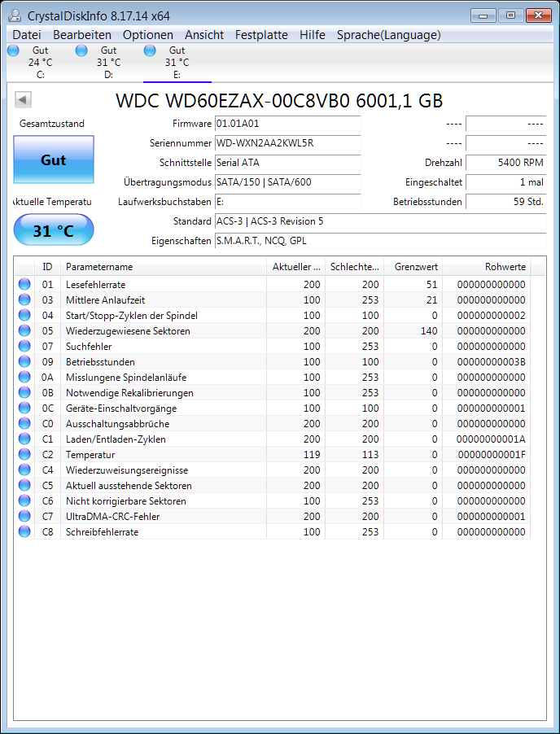Click the 31 °C temperature indicator
The width and height of the screenshot is (560, 734).
54,229
